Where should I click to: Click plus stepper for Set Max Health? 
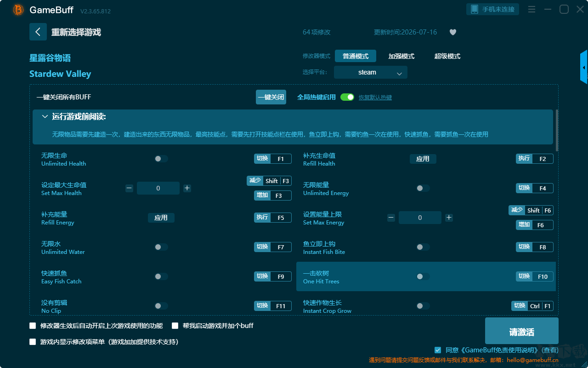coord(187,188)
